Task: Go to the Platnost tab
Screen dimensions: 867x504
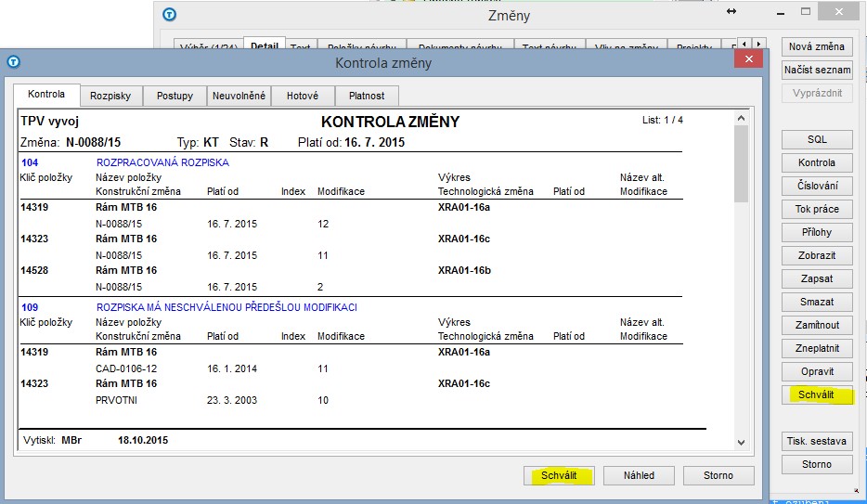Action: click(x=367, y=96)
